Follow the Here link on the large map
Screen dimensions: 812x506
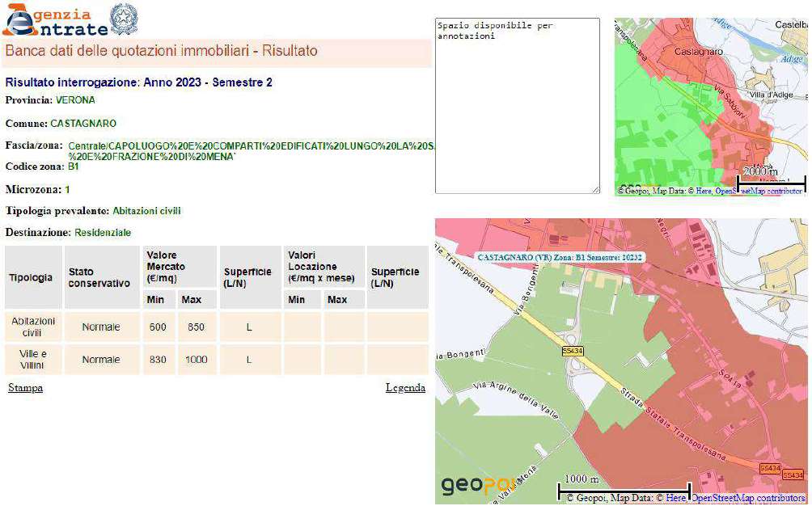click(x=677, y=499)
